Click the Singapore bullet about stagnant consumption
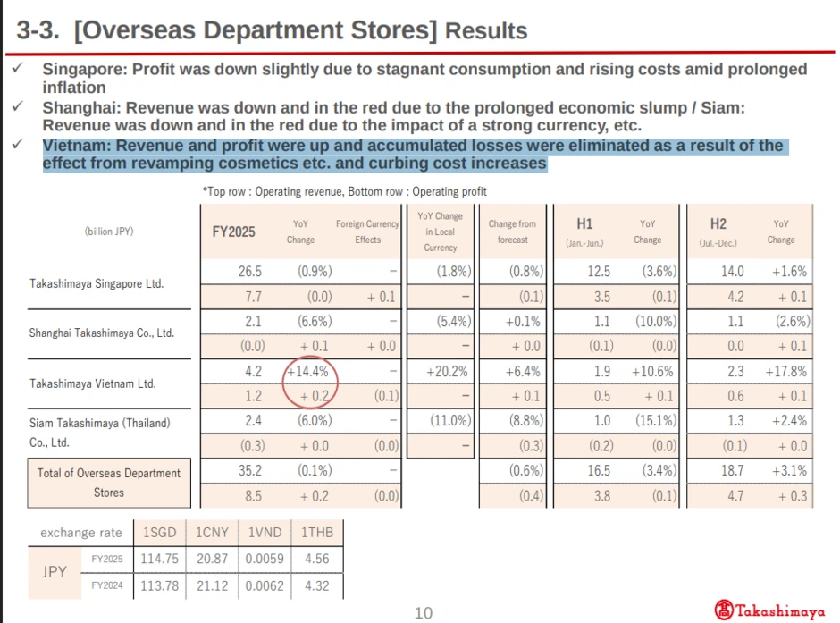 click(424, 78)
